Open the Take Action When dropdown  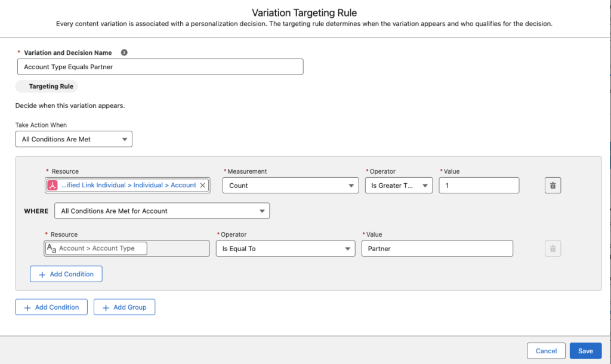click(x=73, y=139)
